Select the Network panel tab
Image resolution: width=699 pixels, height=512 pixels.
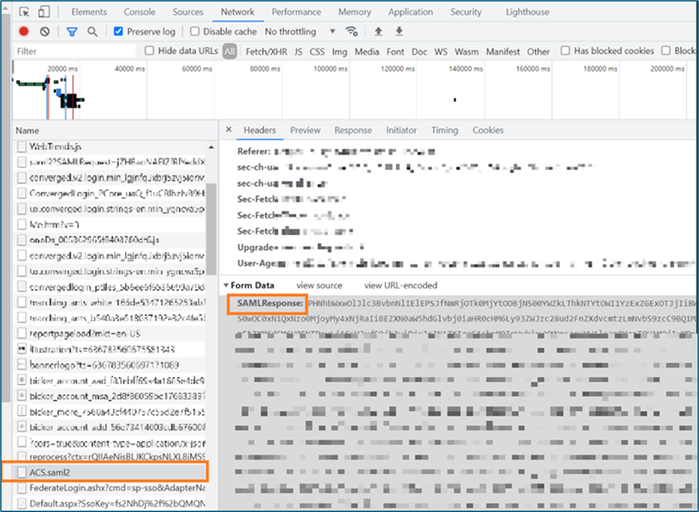point(238,12)
